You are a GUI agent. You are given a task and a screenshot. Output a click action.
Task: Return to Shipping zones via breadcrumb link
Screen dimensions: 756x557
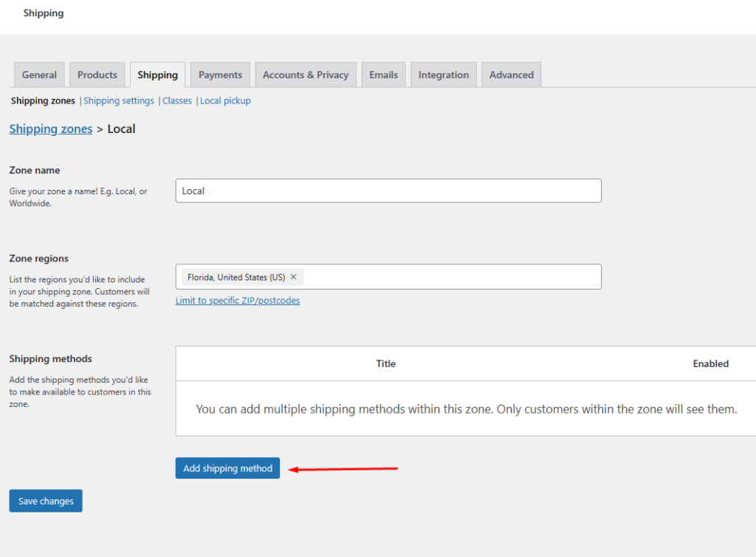click(x=50, y=129)
